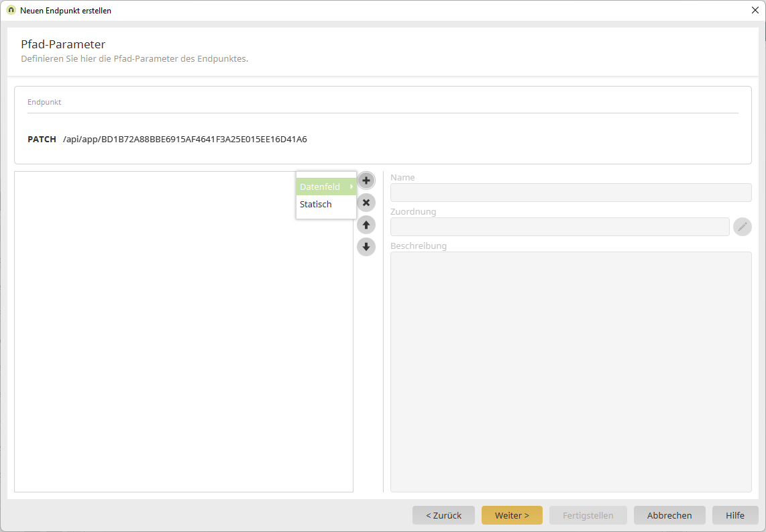
Task: Click the app icon in the title bar
Action: tap(11, 10)
